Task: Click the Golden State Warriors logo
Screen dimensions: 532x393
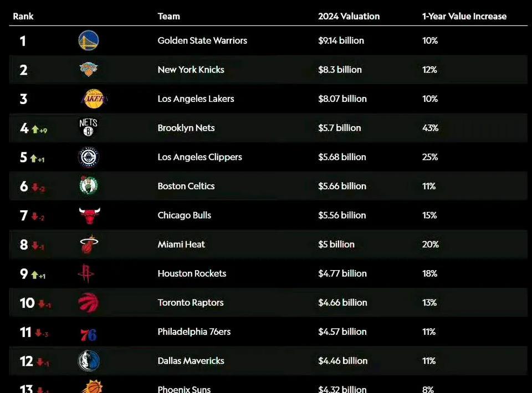Action: point(89,40)
